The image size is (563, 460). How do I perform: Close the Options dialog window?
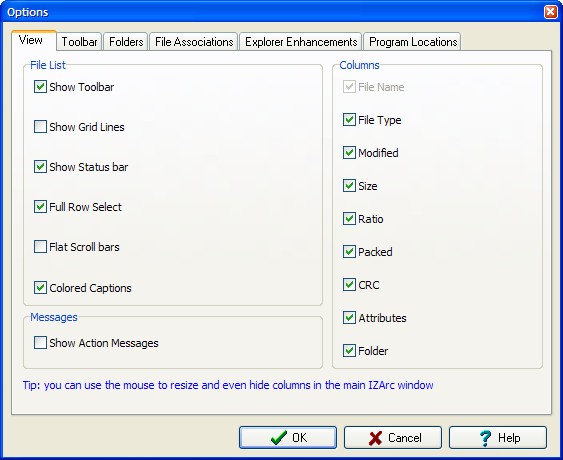pos(551,12)
